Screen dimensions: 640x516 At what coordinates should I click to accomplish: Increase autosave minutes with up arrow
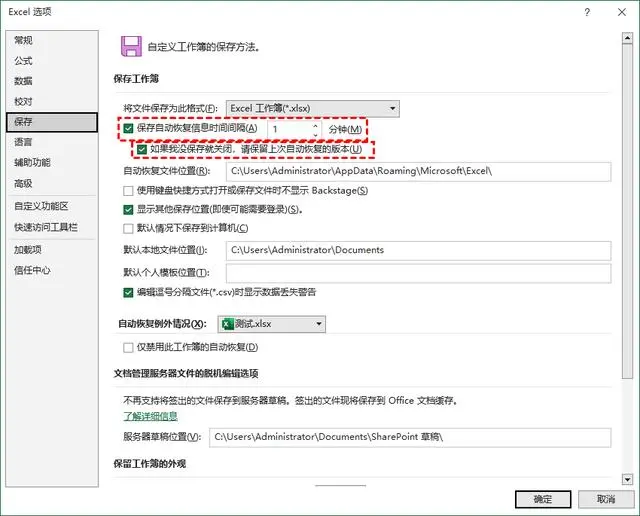(x=315, y=125)
